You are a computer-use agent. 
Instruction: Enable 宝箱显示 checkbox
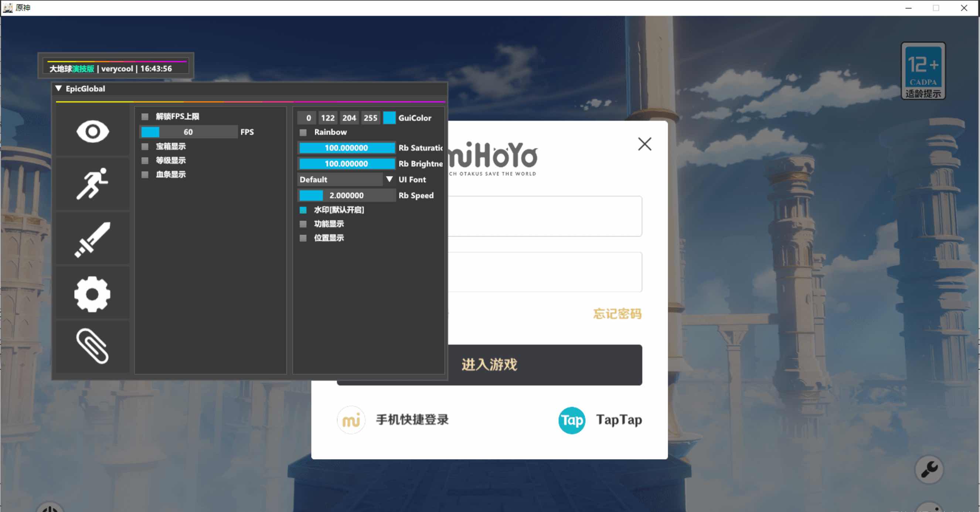click(145, 146)
